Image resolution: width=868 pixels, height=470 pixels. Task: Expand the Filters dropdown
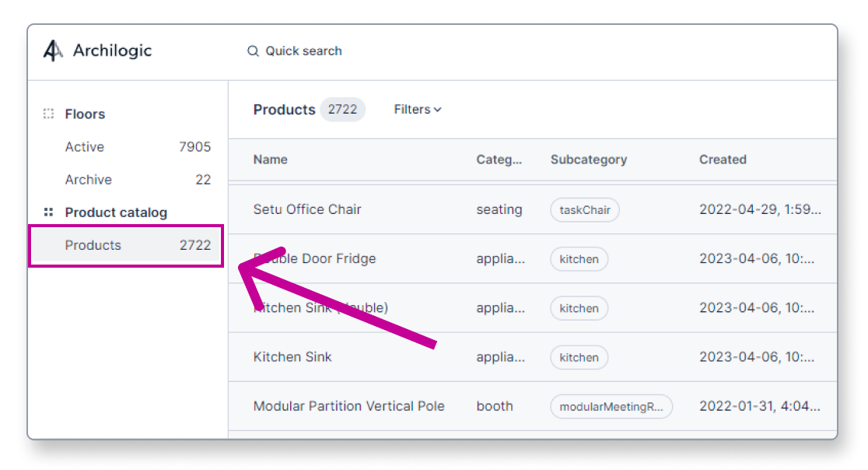pyautogui.click(x=417, y=109)
